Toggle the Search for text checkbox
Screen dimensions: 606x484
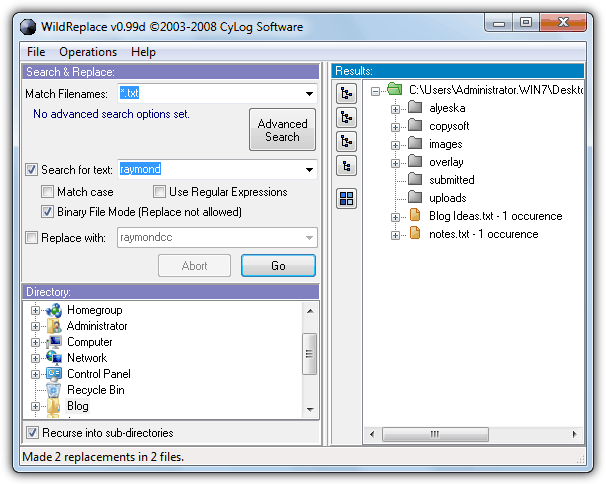[31, 169]
